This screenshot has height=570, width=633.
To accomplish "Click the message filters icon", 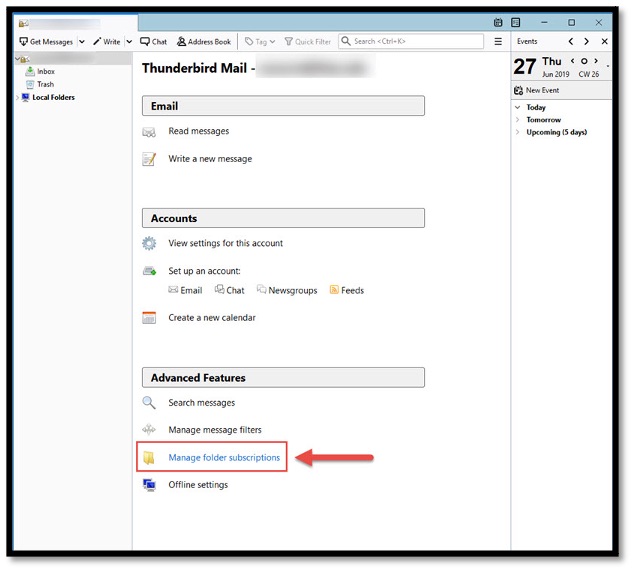I will (149, 430).
